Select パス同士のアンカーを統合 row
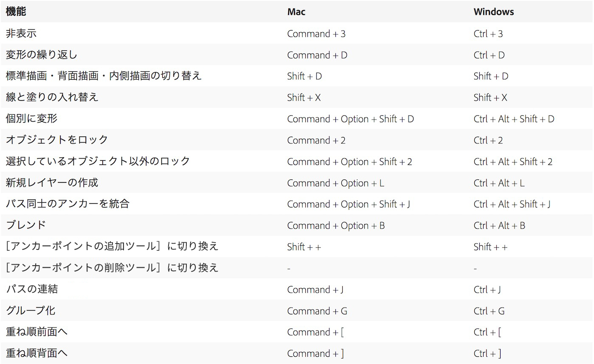The width and height of the screenshot is (594, 364). 297,204
